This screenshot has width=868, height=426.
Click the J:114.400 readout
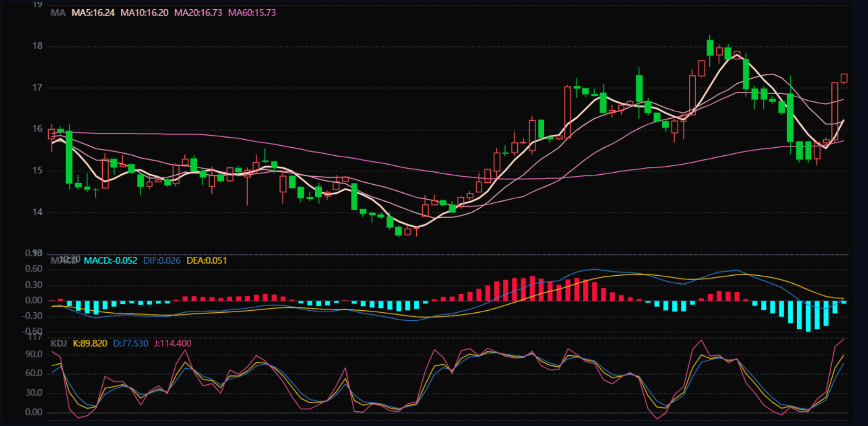tap(173, 343)
